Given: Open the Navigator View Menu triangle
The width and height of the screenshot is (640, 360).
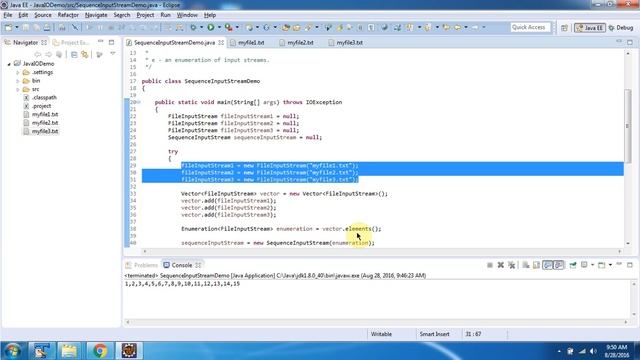Looking at the screenshot, I should tap(113, 54).
